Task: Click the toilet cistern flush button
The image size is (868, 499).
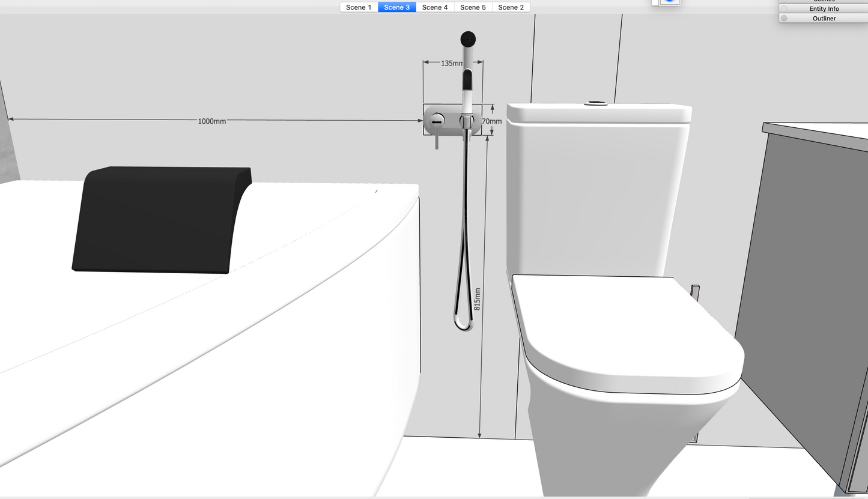Action: click(x=596, y=104)
